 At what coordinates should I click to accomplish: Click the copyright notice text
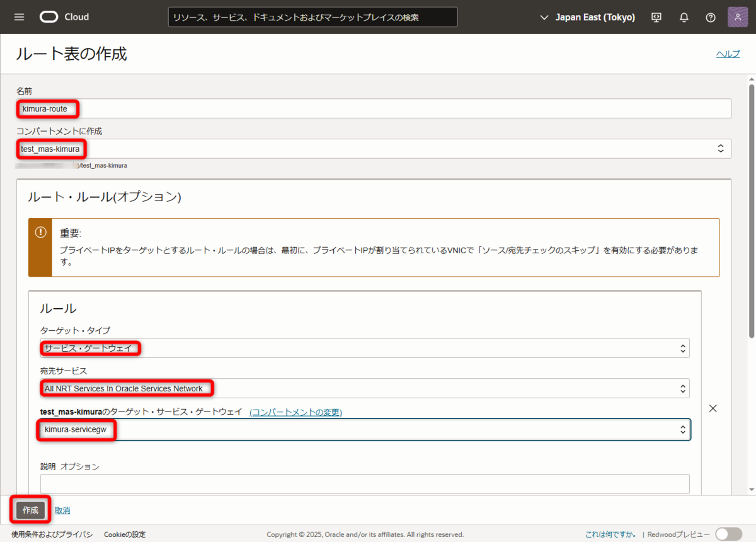pos(365,534)
